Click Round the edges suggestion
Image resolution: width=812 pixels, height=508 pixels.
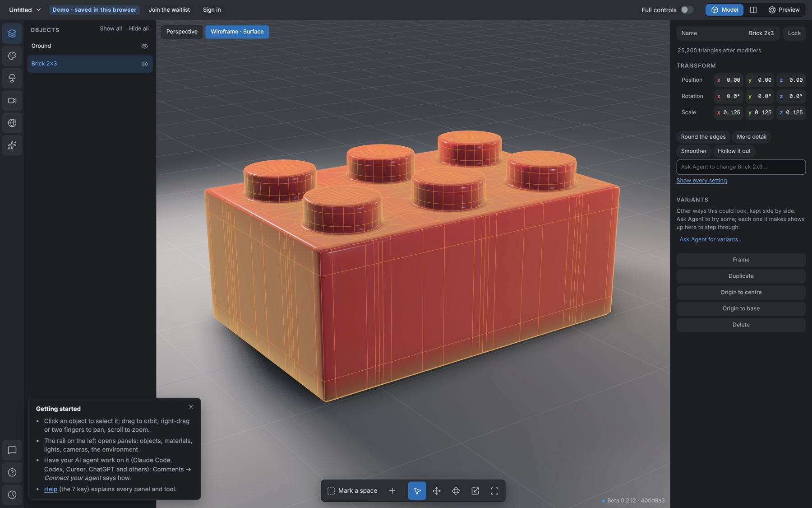(703, 137)
